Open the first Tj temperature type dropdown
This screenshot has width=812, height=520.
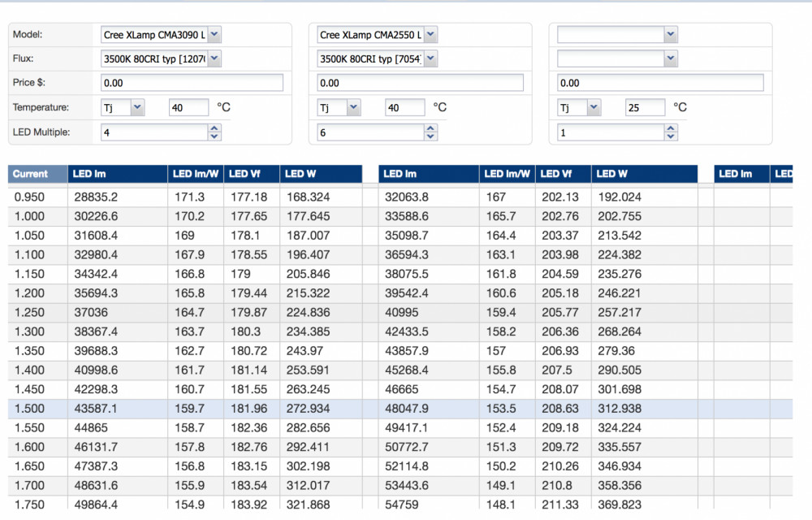[x=123, y=108]
